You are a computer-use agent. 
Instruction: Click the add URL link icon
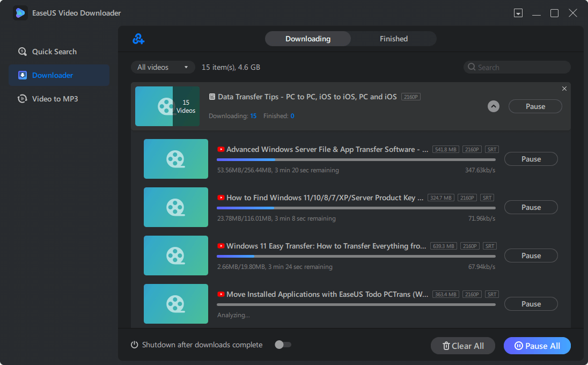138,39
